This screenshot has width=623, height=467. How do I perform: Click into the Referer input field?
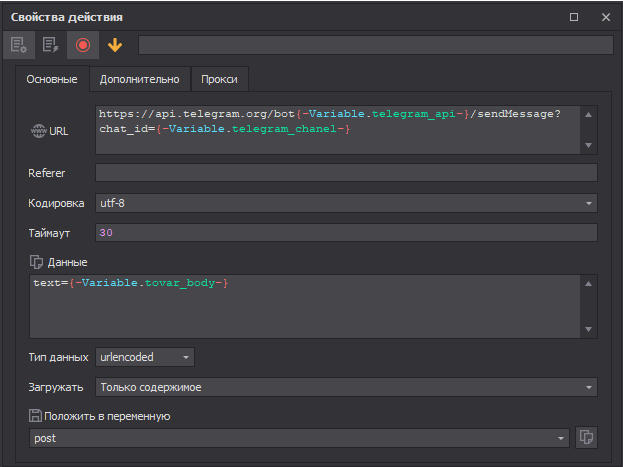click(x=345, y=173)
